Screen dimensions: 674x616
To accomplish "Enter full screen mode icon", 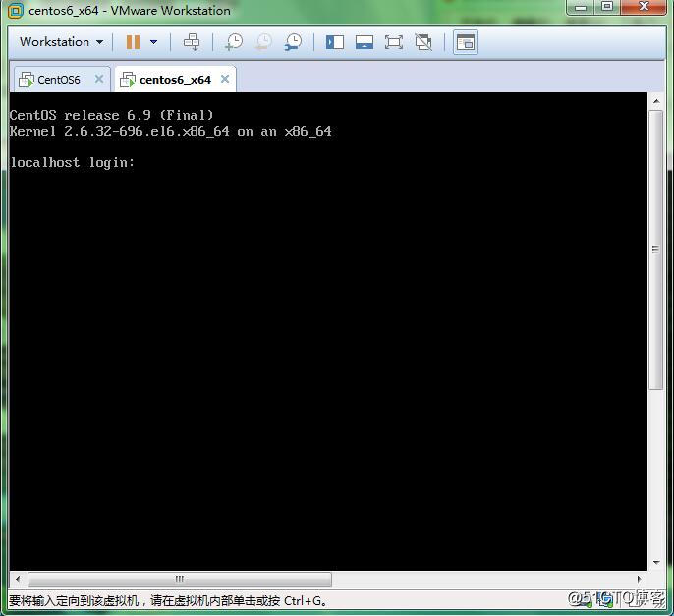I will pyautogui.click(x=394, y=42).
